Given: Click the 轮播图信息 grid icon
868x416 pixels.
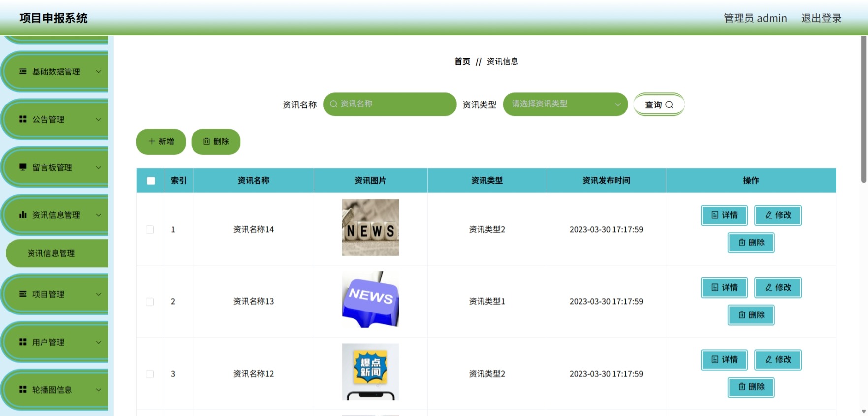Looking at the screenshot, I should [x=23, y=390].
